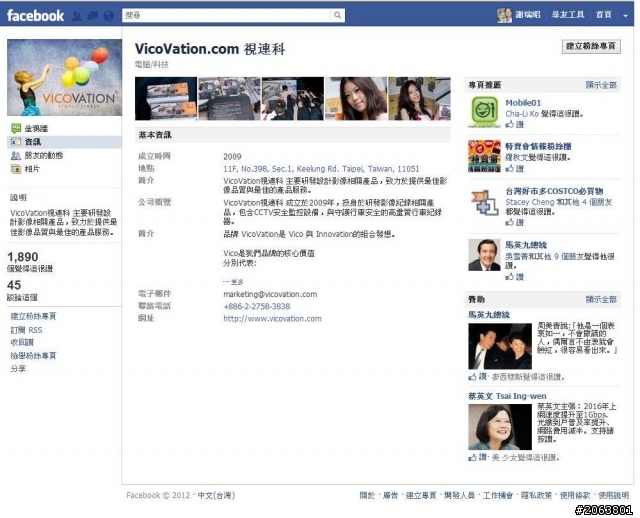Click the search magnifier button
This screenshot has width=640, height=518.
337,15
